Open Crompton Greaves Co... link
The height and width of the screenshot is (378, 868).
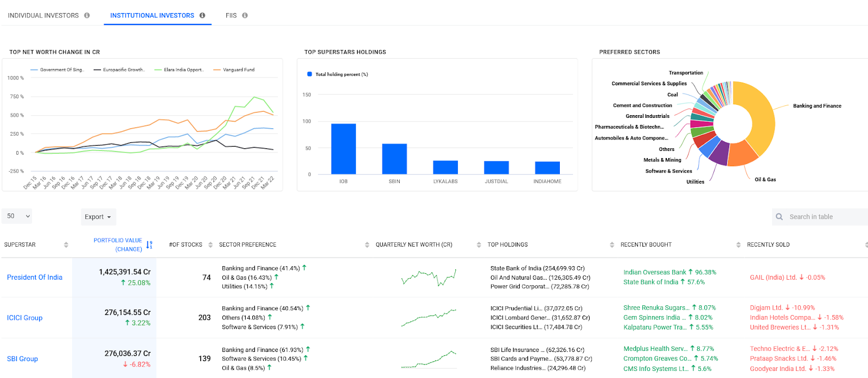click(x=658, y=359)
